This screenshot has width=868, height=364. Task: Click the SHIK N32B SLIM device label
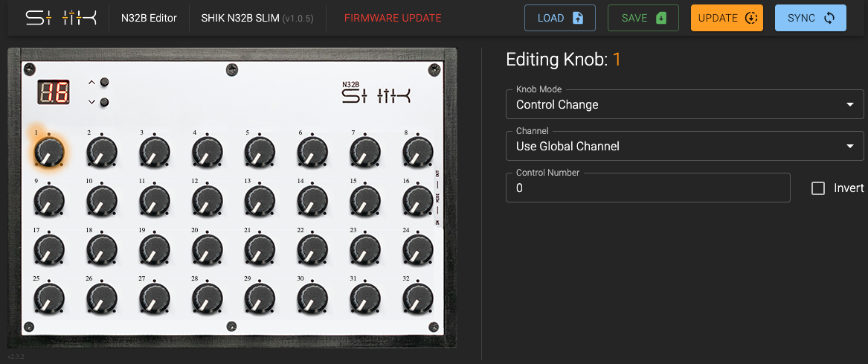[257, 19]
